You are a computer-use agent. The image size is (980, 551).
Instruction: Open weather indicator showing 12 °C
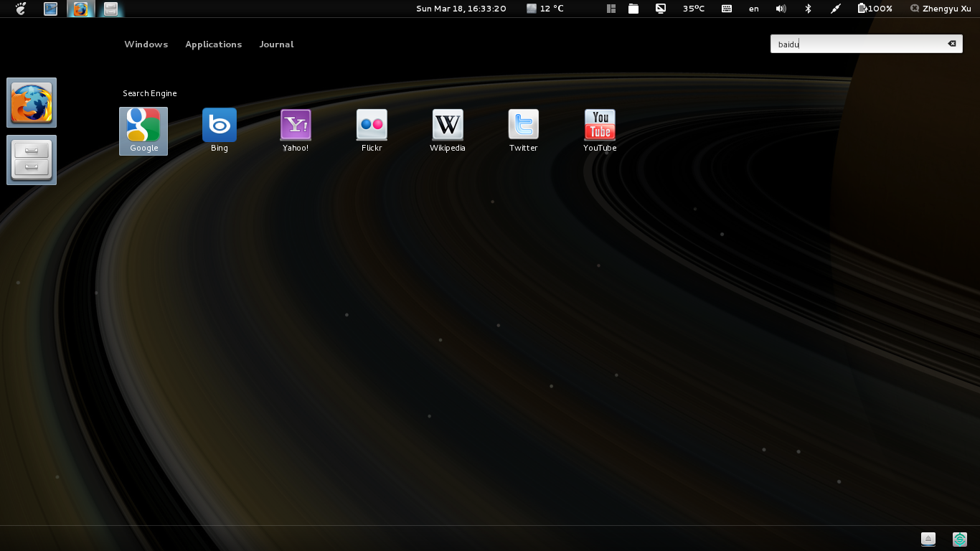coord(545,9)
